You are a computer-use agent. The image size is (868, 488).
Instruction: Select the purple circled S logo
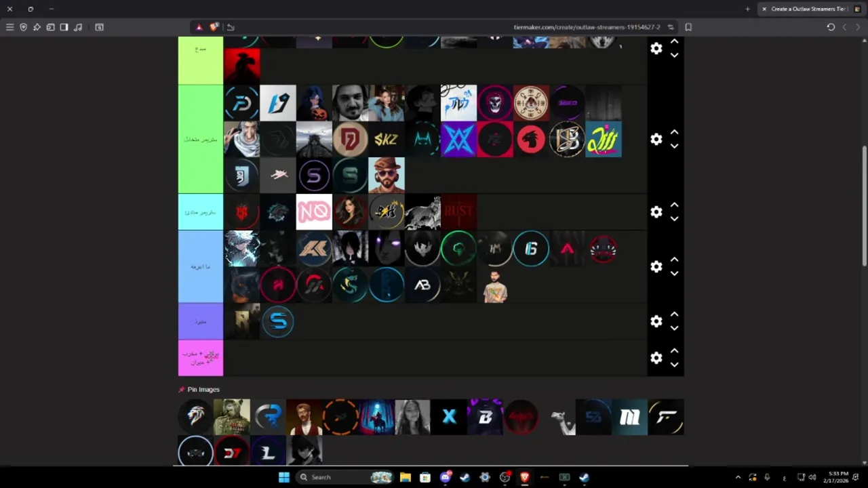pyautogui.click(x=314, y=176)
